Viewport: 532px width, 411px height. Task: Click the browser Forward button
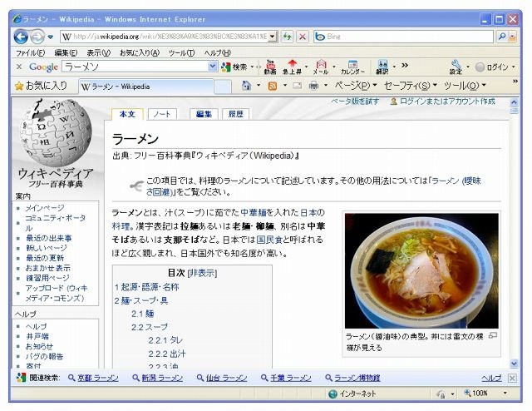pyautogui.click(x=37, y=37)
